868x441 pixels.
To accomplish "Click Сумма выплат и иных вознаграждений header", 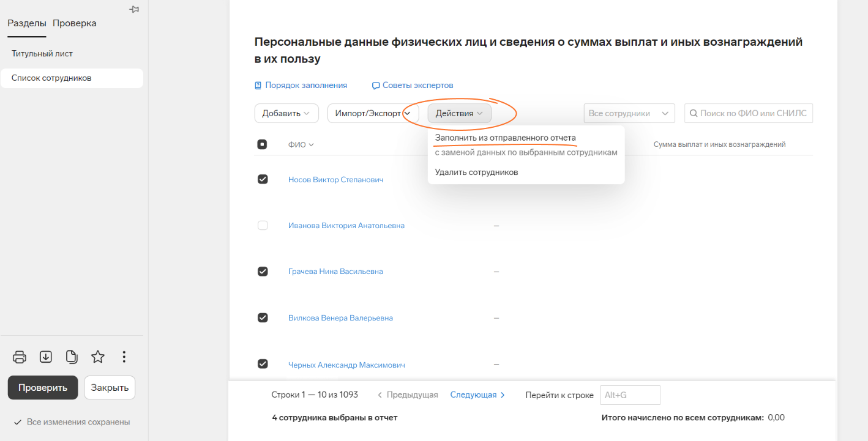I will (x=720, y=145).
